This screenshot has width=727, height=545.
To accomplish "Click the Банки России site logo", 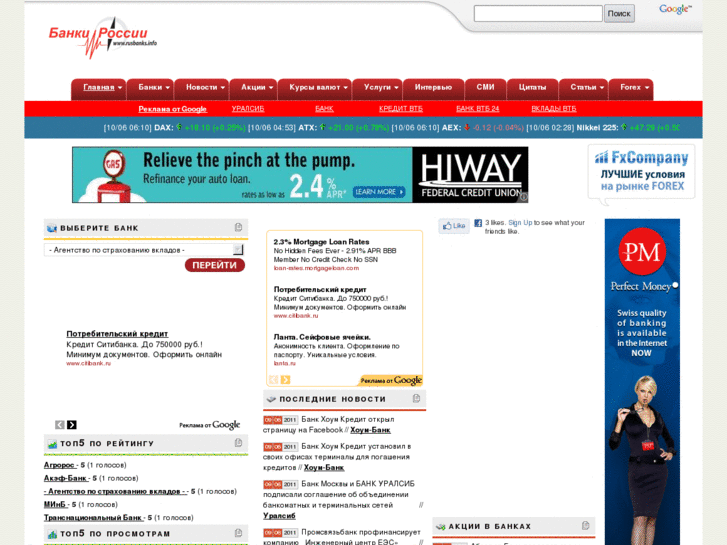I will [102, 38].
